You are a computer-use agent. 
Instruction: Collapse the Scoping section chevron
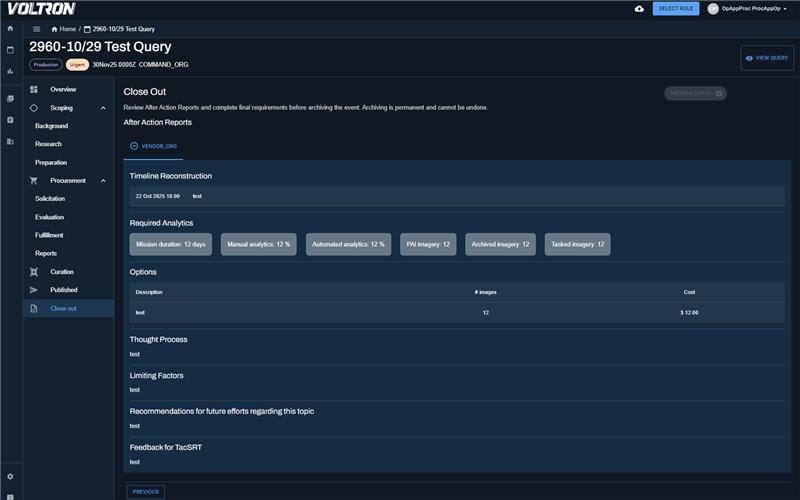coord(103,108)
